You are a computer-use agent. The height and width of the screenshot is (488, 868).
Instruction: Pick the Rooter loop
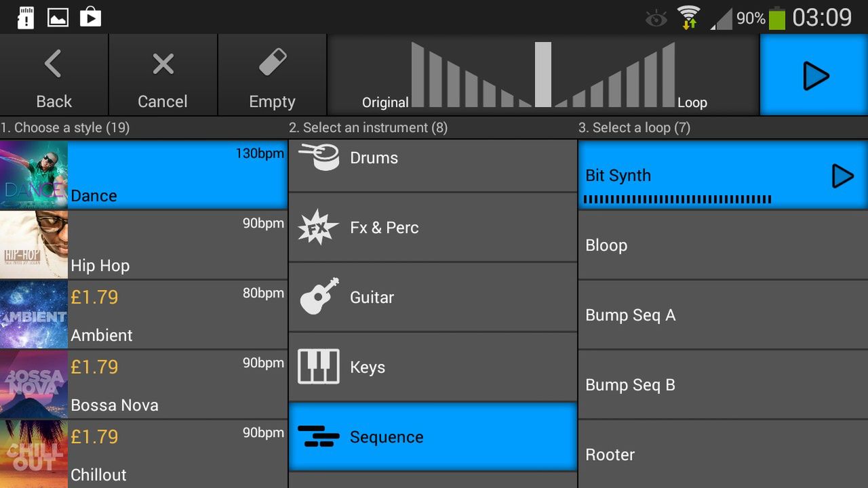pyautogui.click(x=723, y=454)
